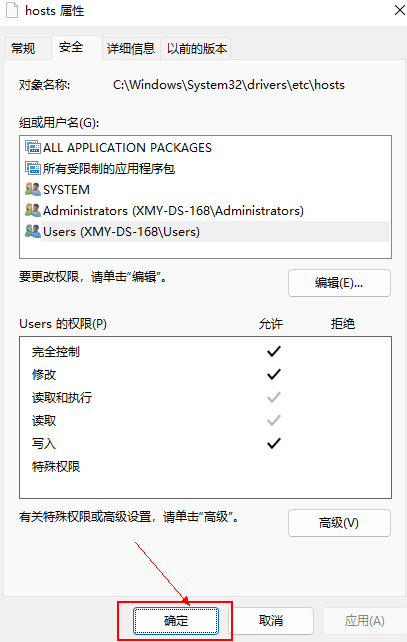Switch to the 常规 tab
407x642 pixels.
pyautogui.click(x=23, y=49)
